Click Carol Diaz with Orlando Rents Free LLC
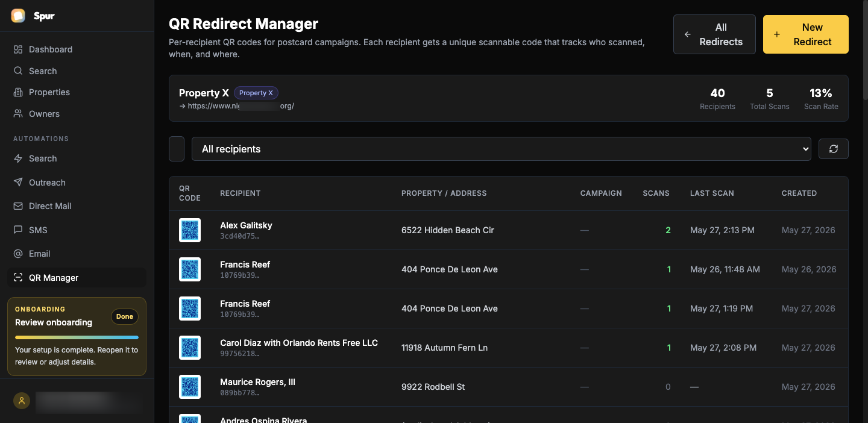 [299, 343]
